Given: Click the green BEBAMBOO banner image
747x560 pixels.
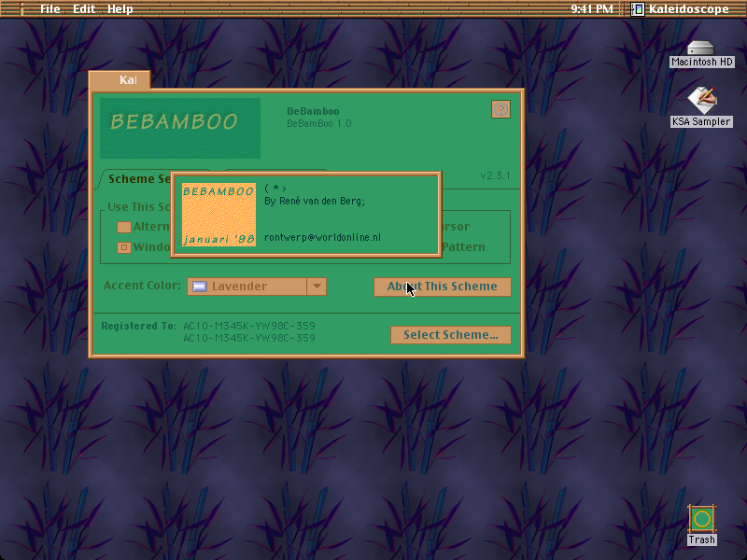Looking at the screenshot, I should point(180,128).
